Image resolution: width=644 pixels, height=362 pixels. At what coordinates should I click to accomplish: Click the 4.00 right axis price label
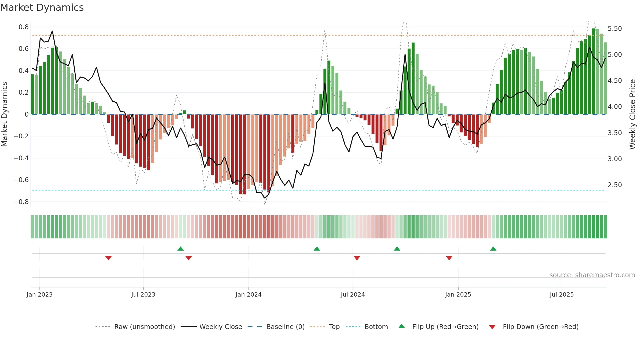[x=615, y=107]
